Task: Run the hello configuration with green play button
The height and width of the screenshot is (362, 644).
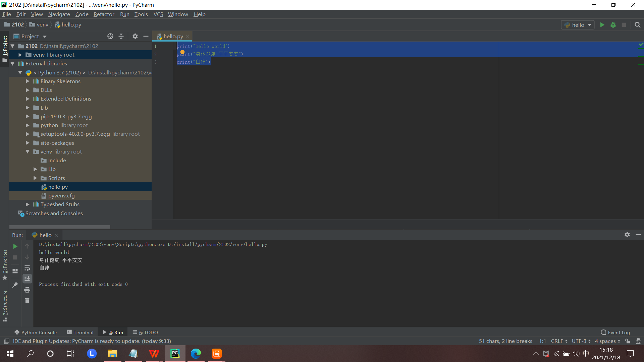Action: tap(602, 25)
